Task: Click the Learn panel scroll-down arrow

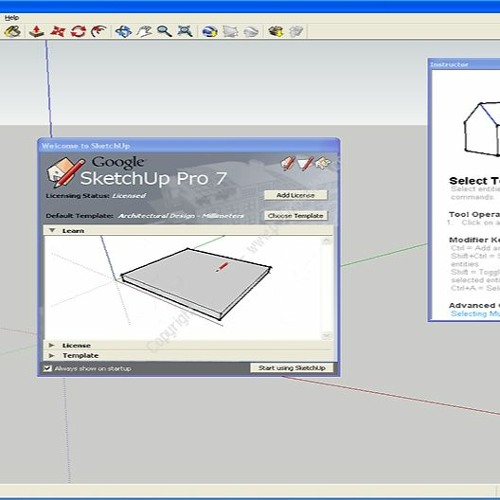Action: [x=327, y=335]
